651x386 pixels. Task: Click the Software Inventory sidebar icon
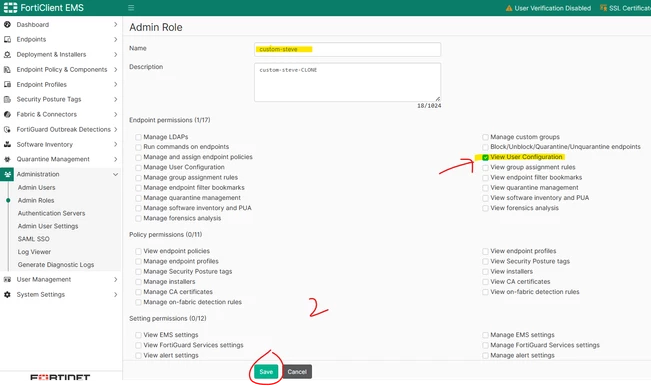(x=7, y=144)
